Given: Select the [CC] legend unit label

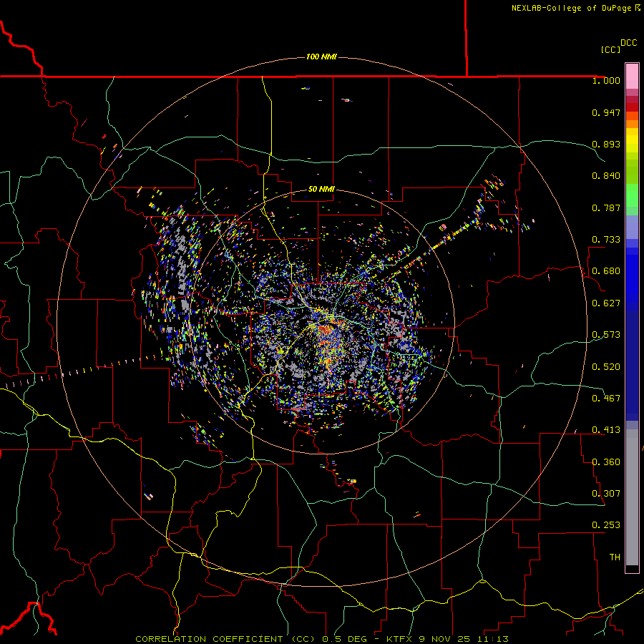Looking at the screenshot, I should coord(610,49).
